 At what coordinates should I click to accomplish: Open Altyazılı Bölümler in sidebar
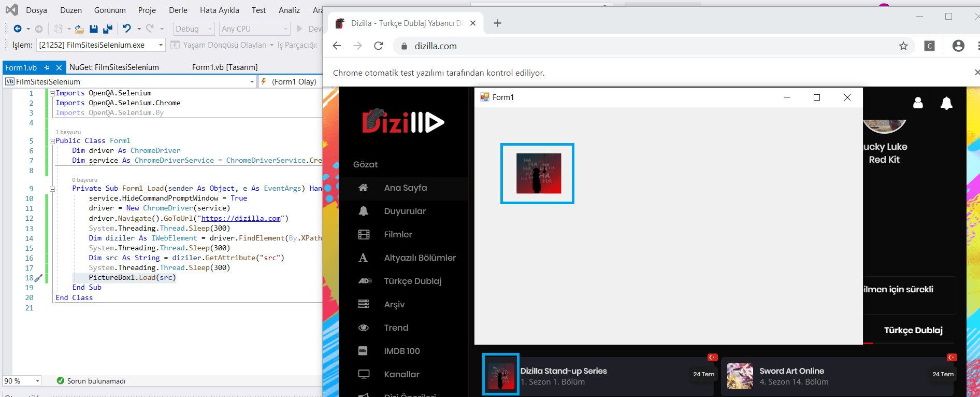[x=403, y=258]
